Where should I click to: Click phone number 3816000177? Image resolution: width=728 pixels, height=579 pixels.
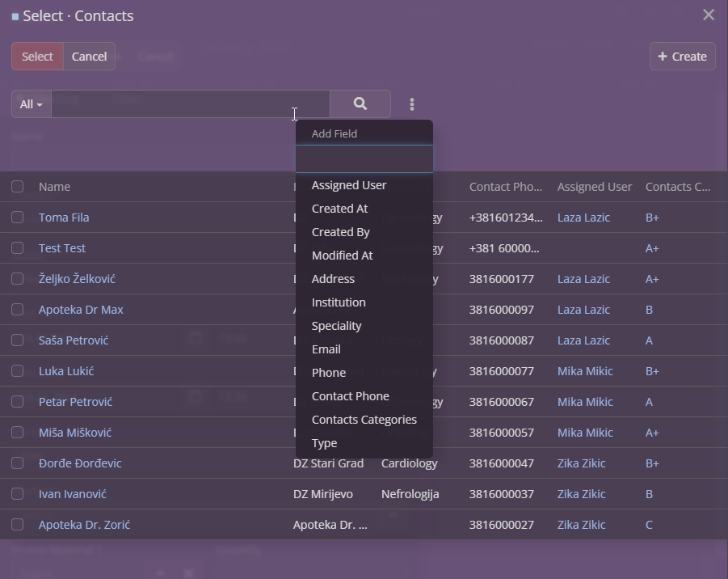(502, 279)
